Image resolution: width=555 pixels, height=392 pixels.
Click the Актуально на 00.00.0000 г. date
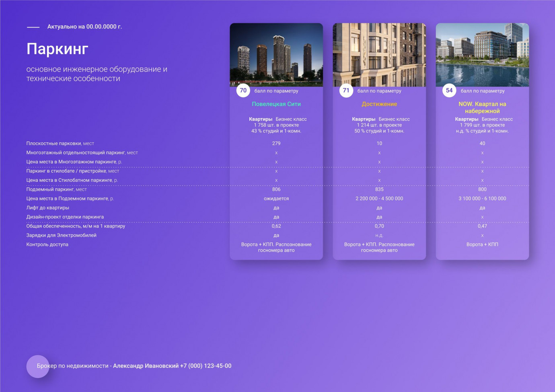click(84, 27)
